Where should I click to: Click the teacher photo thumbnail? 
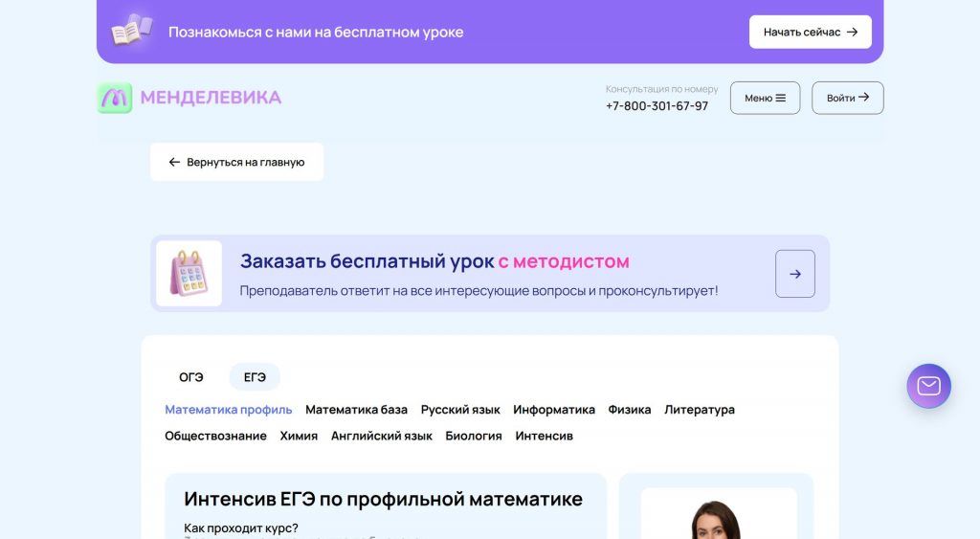[x=719, y=514]
